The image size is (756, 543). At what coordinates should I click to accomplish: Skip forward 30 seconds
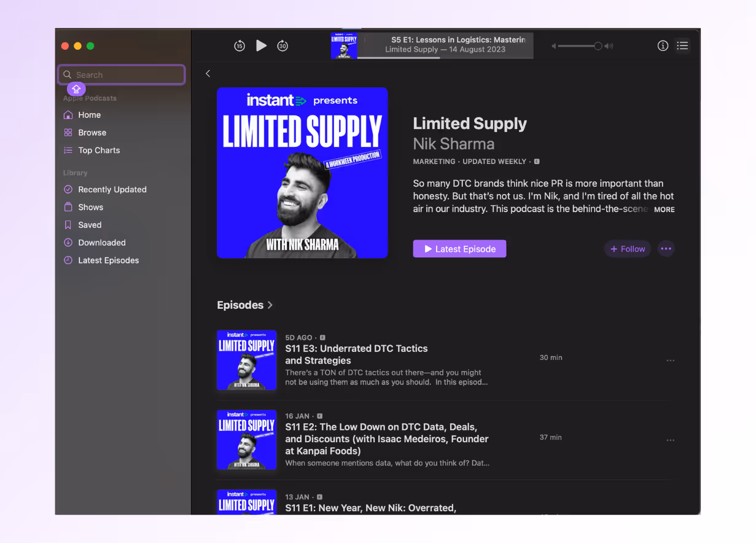point(283,46)
